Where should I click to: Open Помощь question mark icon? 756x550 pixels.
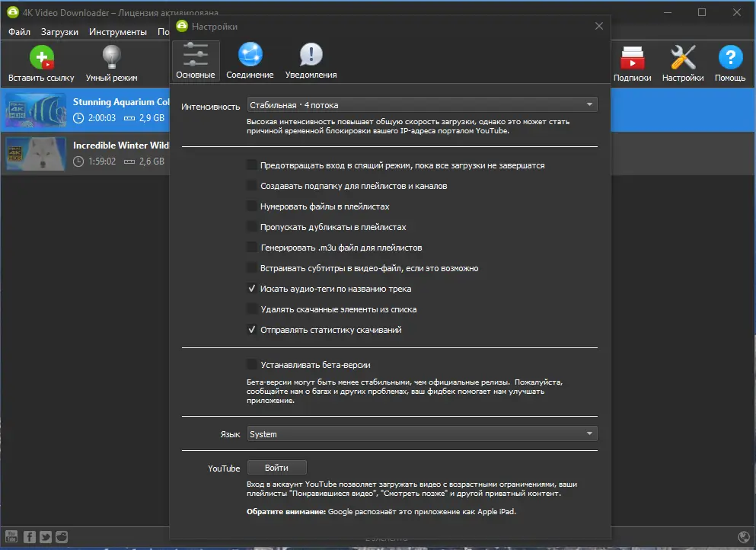(730, 58)
